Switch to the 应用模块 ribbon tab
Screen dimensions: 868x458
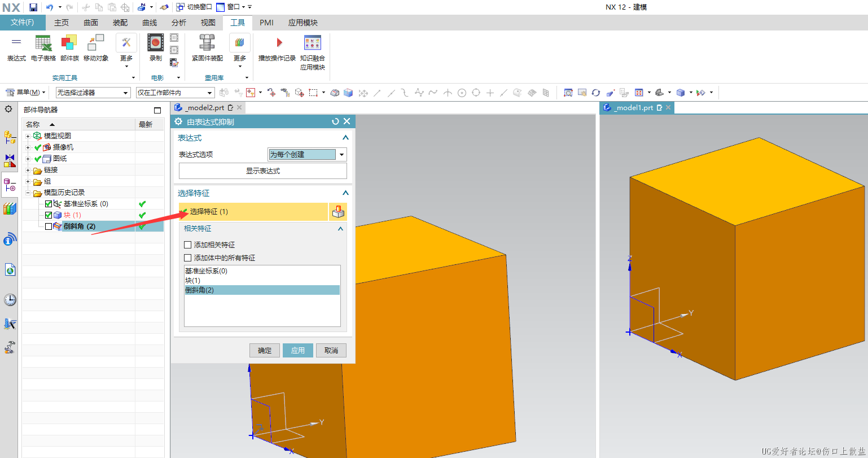pos(303,23)
